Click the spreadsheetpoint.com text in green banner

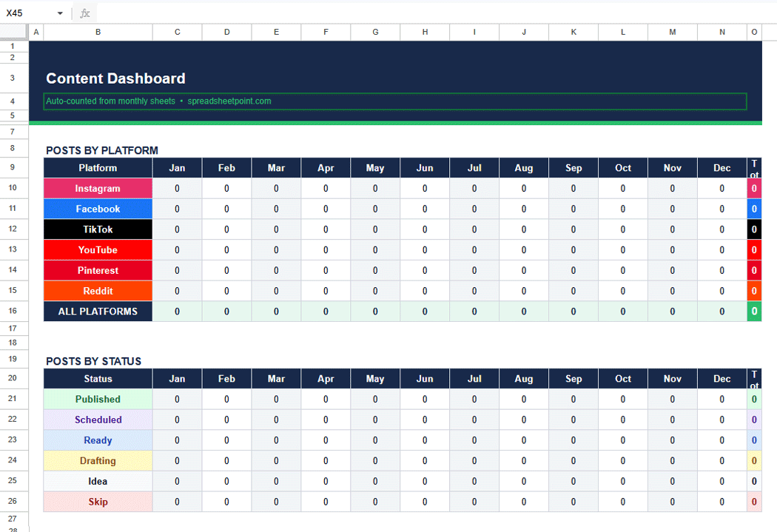[x=229, y=101]
